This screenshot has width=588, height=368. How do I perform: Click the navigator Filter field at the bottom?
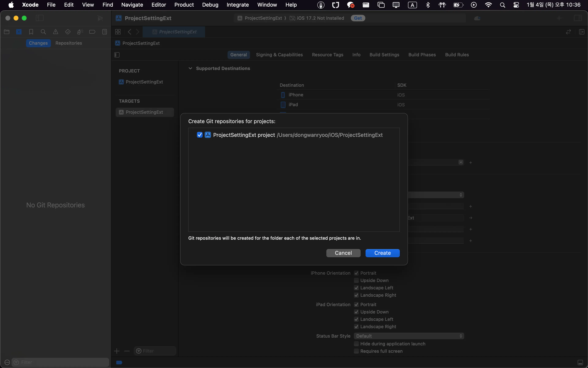click(x=61, y=362)
